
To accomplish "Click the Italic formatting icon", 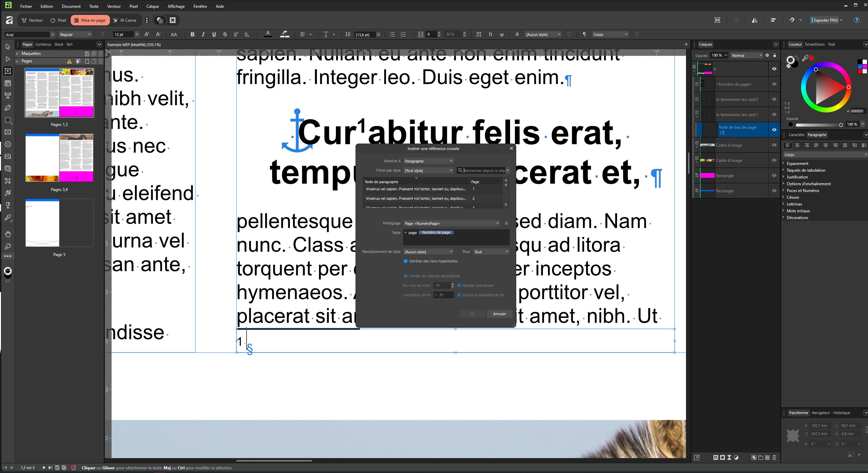I will tap(203, 35).
